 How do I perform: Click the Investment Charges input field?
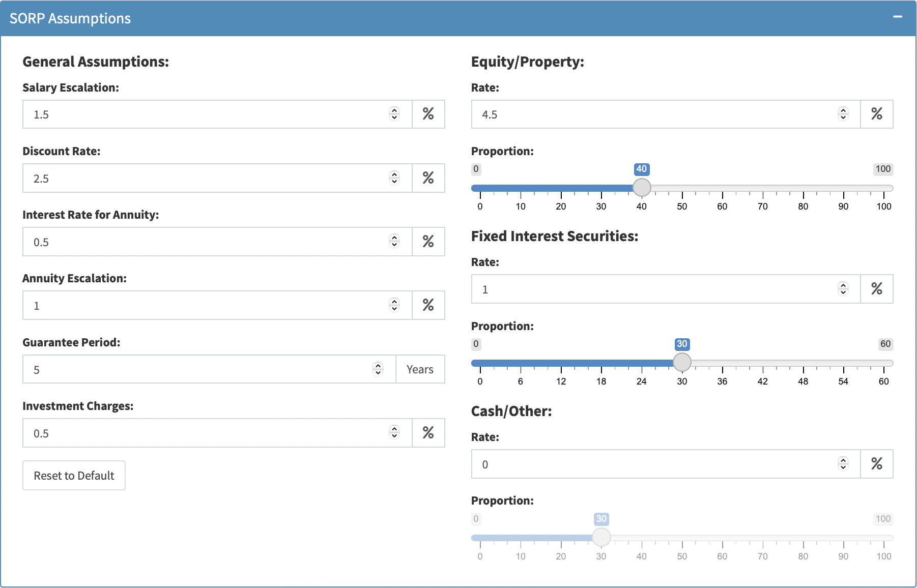[204, 433]
